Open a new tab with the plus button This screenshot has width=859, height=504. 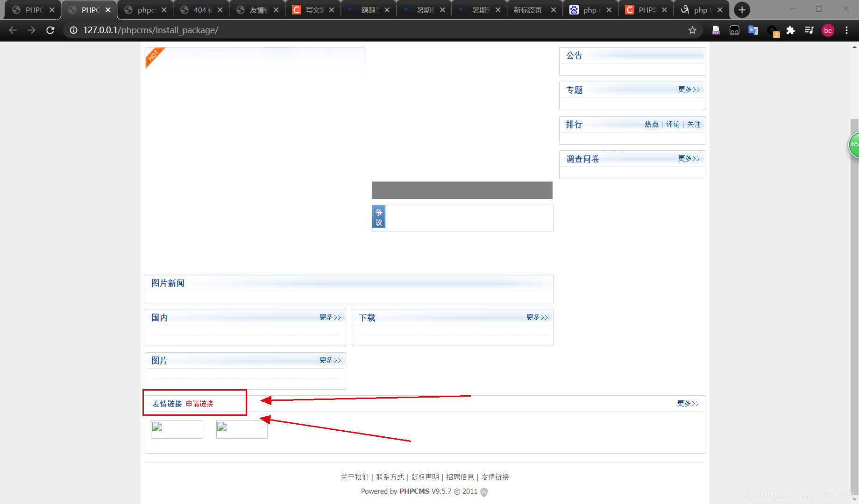pyautogui.click(x=742, y=10)
